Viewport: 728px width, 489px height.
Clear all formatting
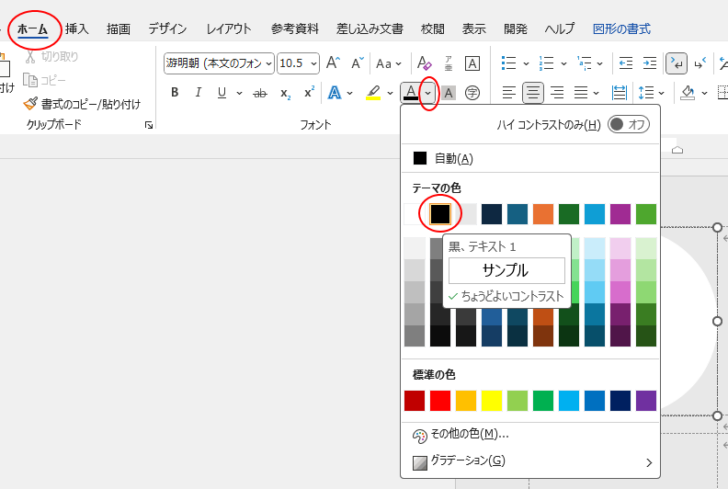point(424,63)
